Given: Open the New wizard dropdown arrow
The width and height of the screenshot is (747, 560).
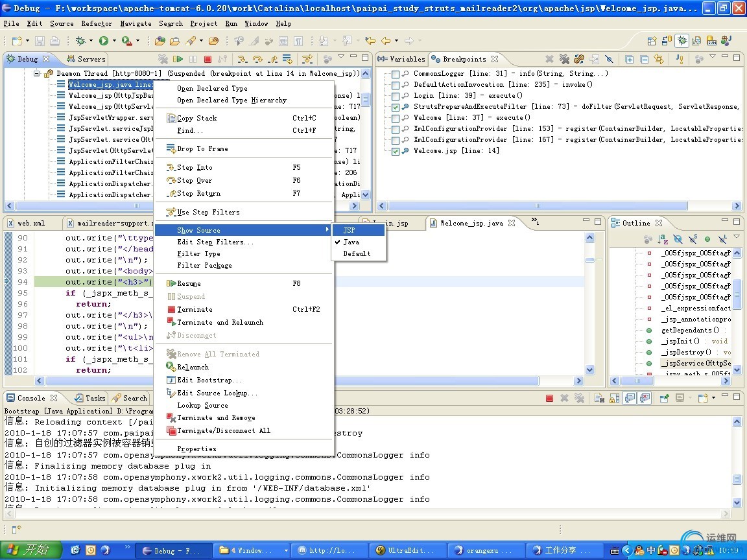Looking at the screenshot, I should click(27, 41).
